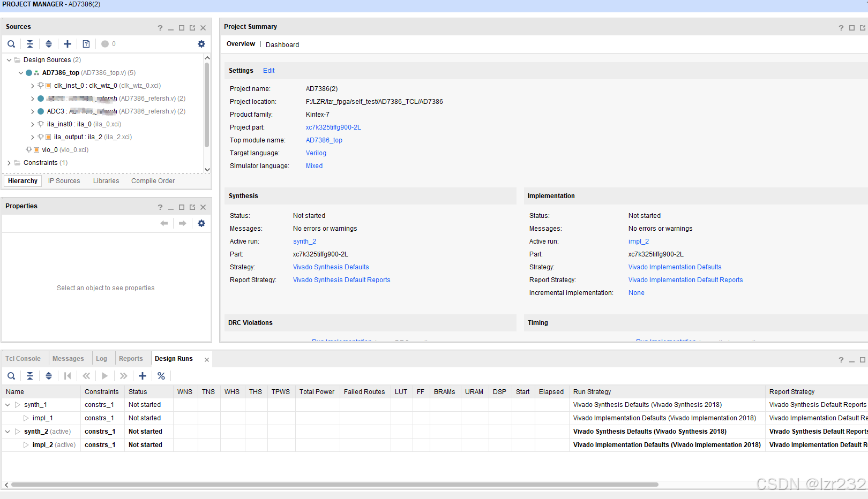Image resolution: width=868 pixels, height=499 pixels.
Task: Open the Reports tab
Action: pos(131,359)
